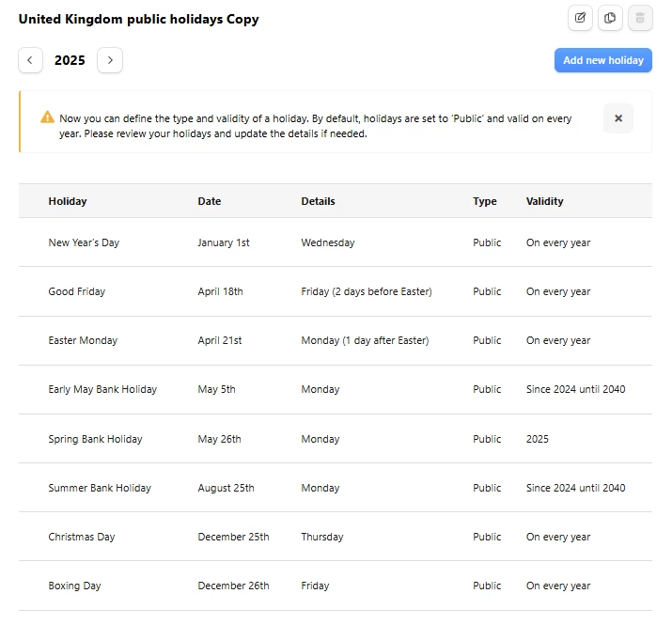Click the Validity column header

click(x=545, y=201)
